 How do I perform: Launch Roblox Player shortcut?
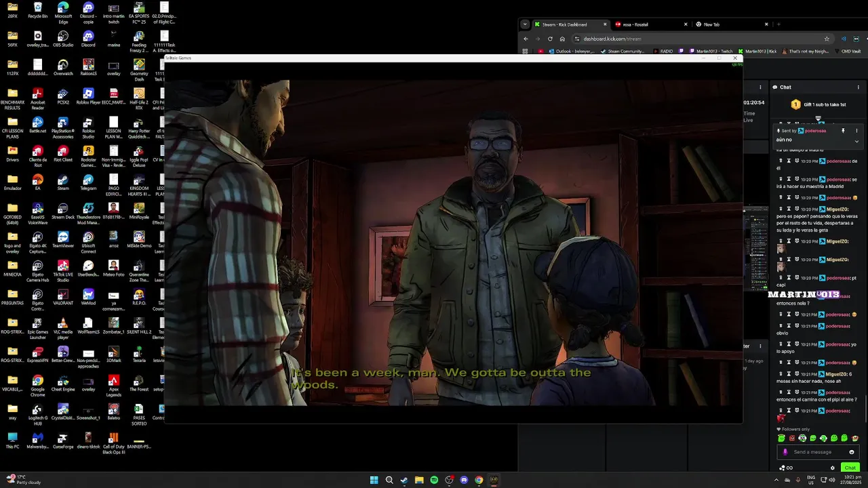tap(88, 96)
